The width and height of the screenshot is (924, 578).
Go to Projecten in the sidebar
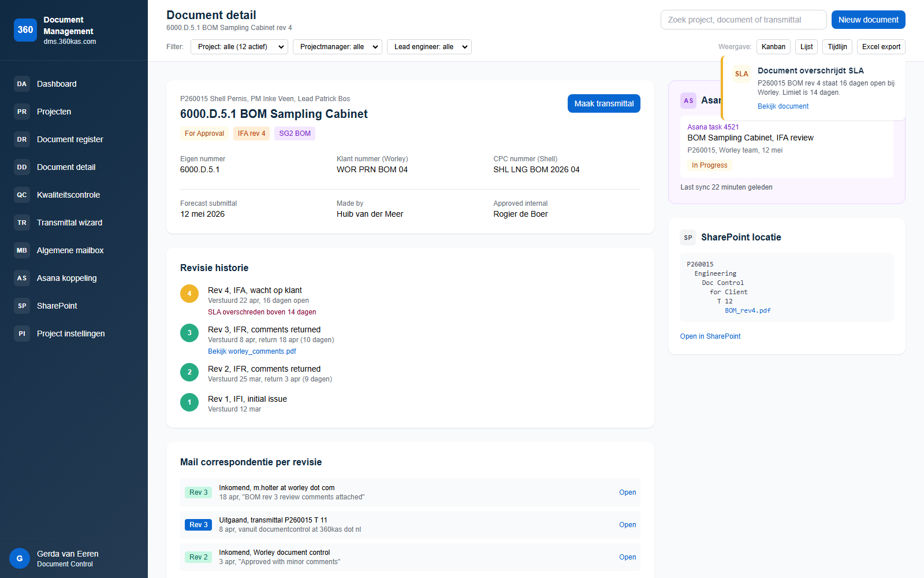(74, 112)
